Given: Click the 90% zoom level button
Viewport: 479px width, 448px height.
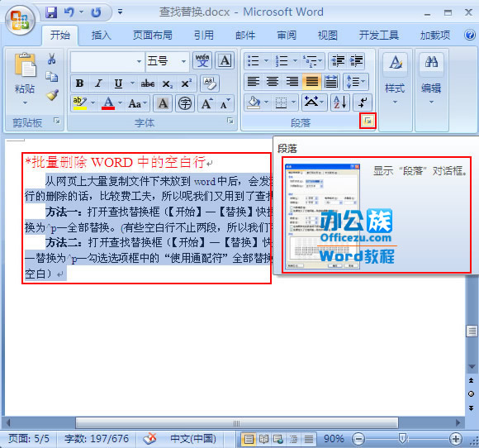Looking at the screenshot, I should tap(334, 439).
